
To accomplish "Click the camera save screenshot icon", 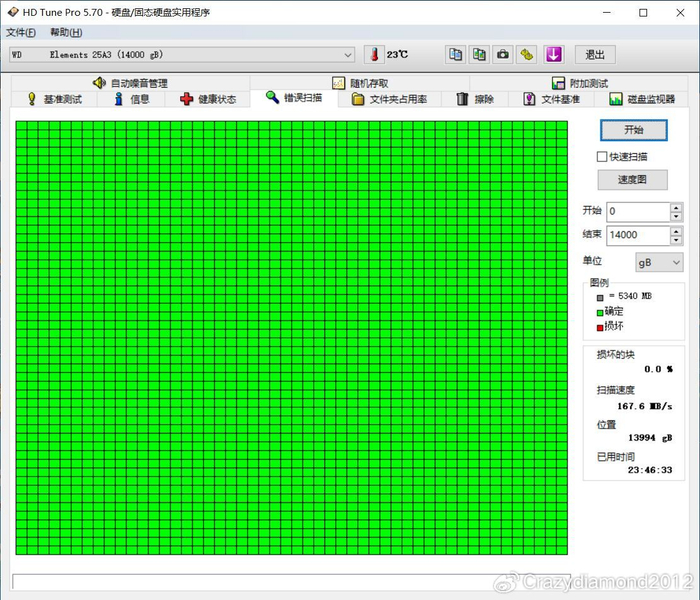I will (x=503, y=54).
